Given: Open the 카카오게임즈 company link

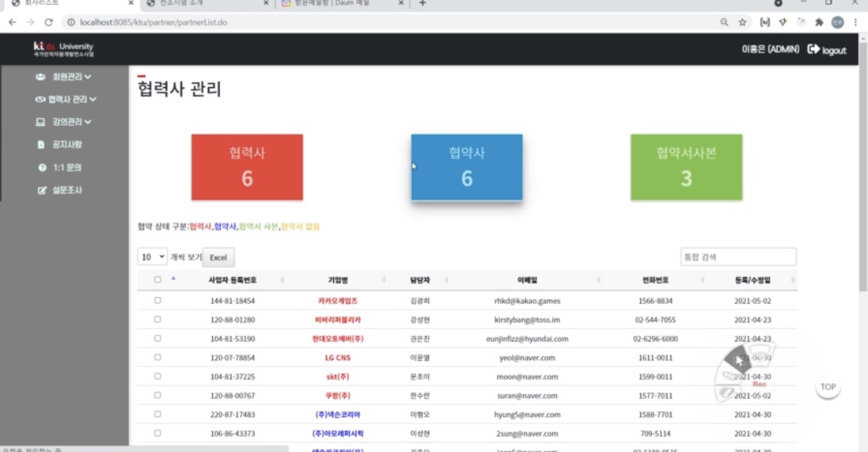Looking at the screenshot, I should [x=338, y=301].
